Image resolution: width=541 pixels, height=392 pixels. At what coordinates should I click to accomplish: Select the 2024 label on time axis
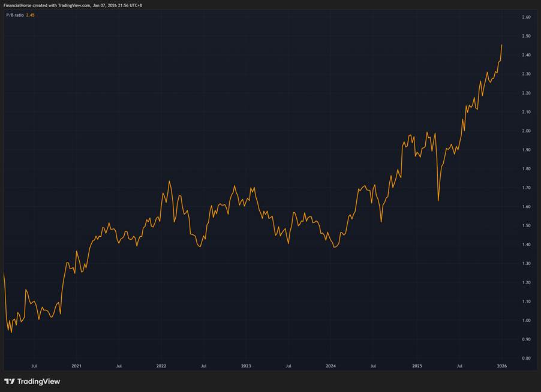(x=331, y=365)
